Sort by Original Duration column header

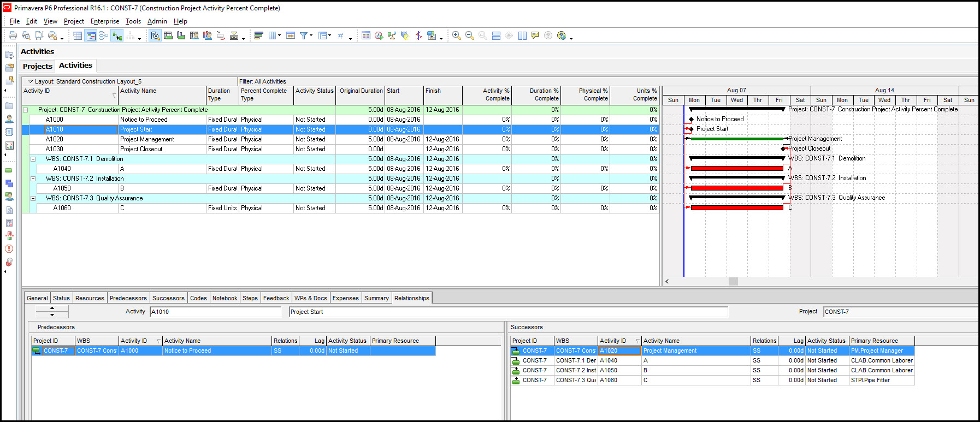361,95
